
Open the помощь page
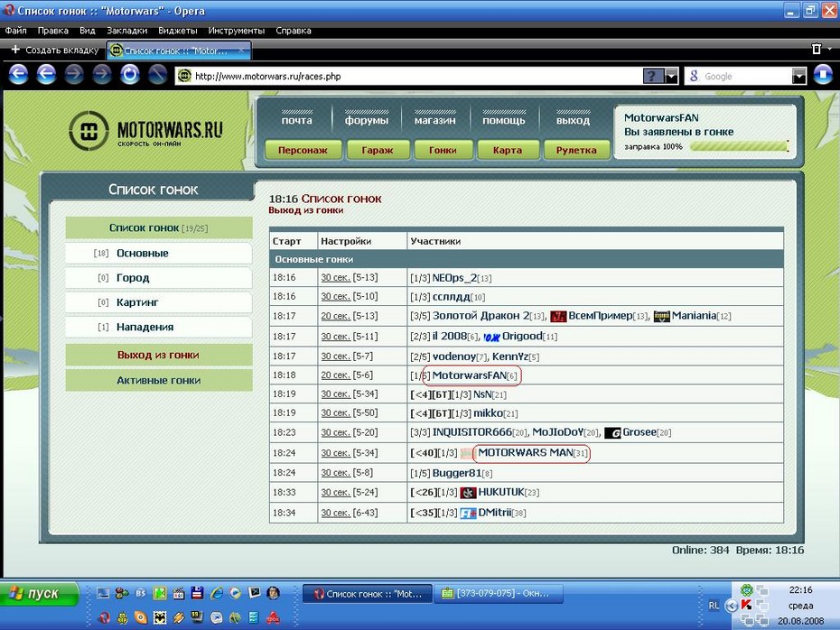coord(504,120)
